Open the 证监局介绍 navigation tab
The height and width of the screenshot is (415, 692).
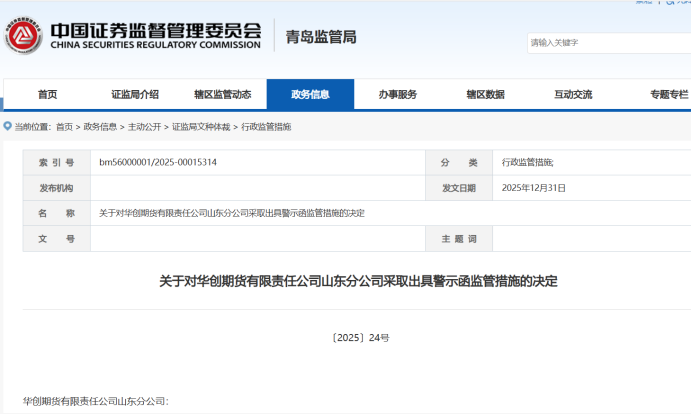135,94
